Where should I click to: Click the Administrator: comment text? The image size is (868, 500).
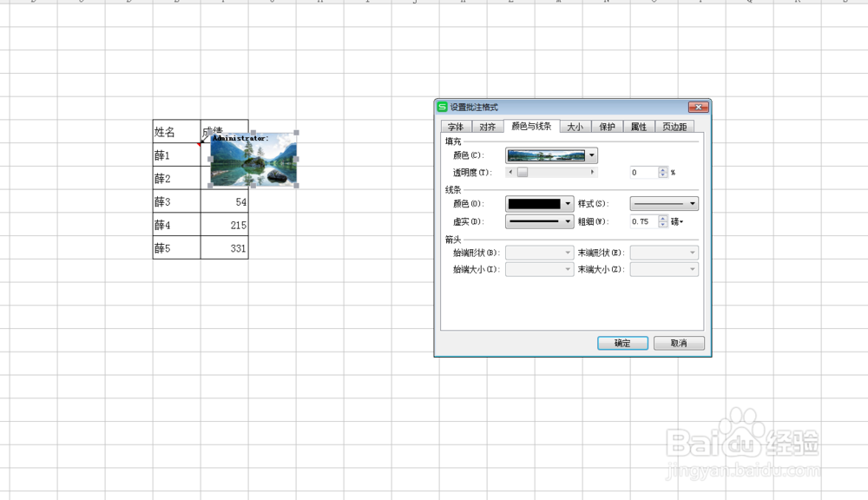tap(240, 138)
